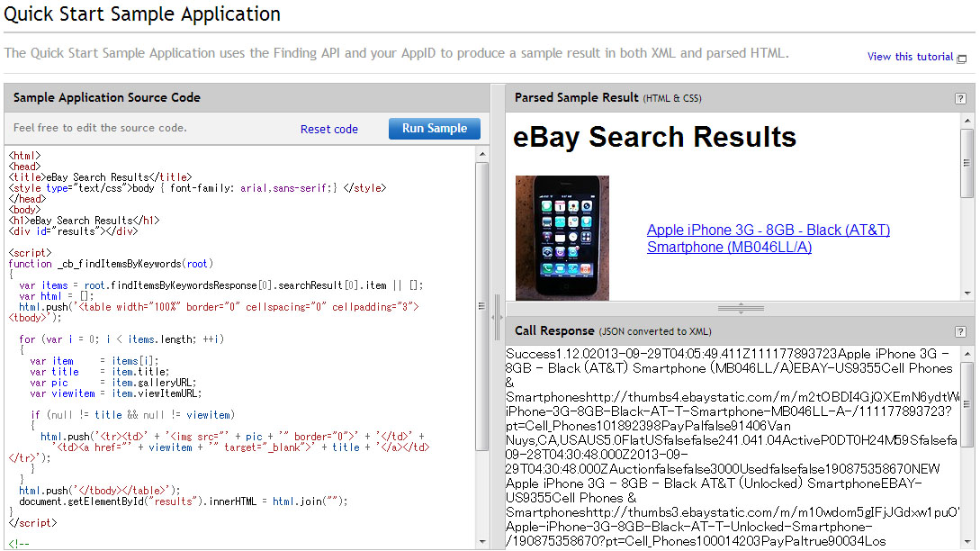The image size is (980, 551).
Task: Open the Apple iPhone 3G listing link
Action: click(x=769, y=239)
